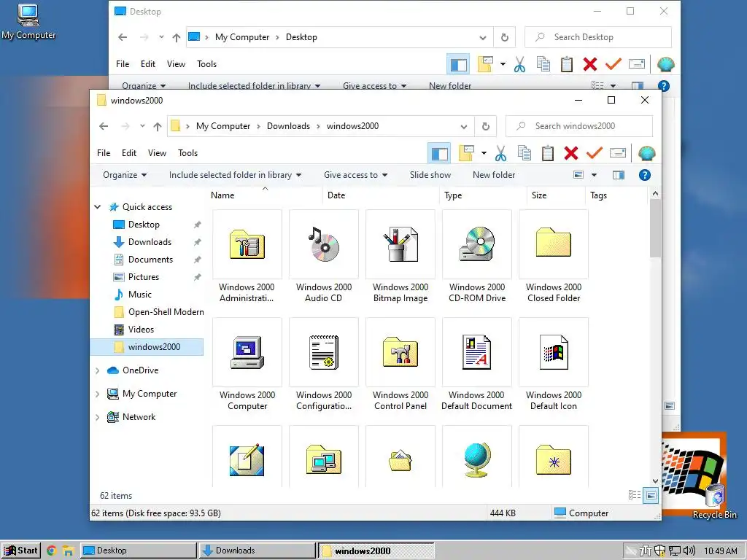
Task: Open the Tools menu in Desktop window
Action: click(206, 64)
